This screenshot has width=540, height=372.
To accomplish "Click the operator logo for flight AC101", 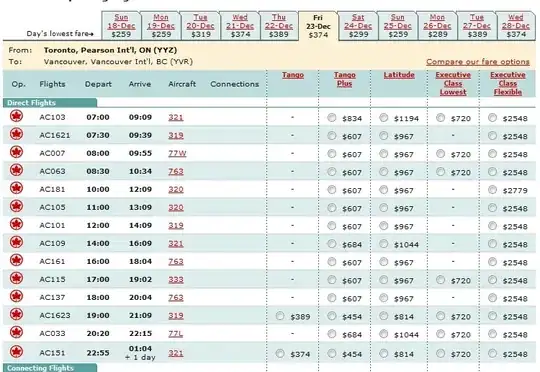I will pyautogui.click(x=16, y=224).
